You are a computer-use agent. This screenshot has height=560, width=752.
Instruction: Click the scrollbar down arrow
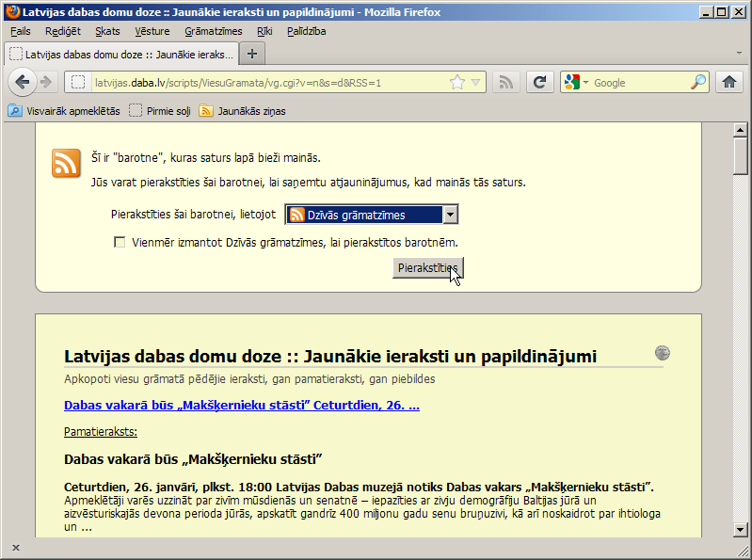click(741, 530)
